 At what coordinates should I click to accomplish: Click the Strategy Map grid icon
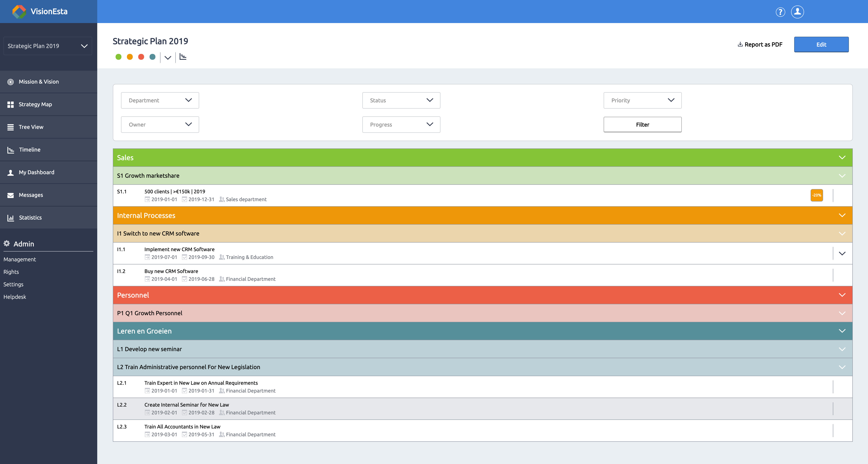pos(11,104)
